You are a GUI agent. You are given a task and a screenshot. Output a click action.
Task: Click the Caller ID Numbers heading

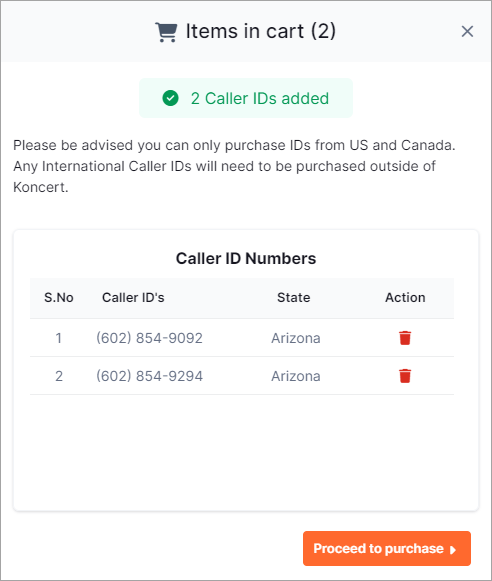tap(246, 258)
